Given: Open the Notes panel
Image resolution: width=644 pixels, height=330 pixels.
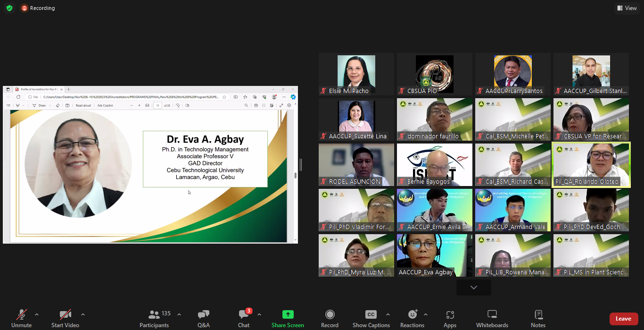Looking at the screenshot, I should point(538,319).
